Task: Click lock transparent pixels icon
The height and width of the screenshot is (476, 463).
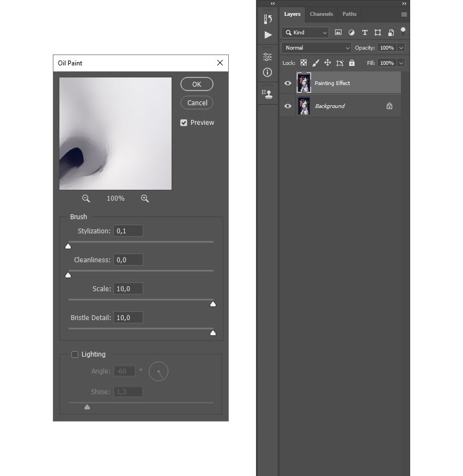Action: coord(303,63)
